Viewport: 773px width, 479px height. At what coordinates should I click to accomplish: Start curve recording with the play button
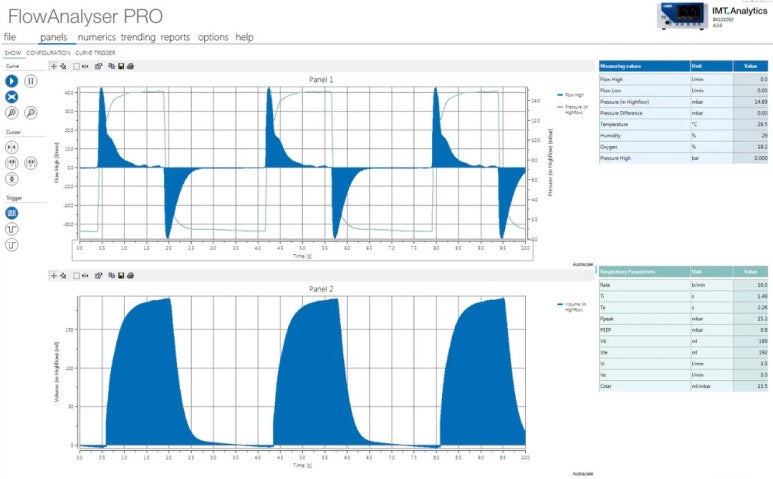tap(12, 81)
